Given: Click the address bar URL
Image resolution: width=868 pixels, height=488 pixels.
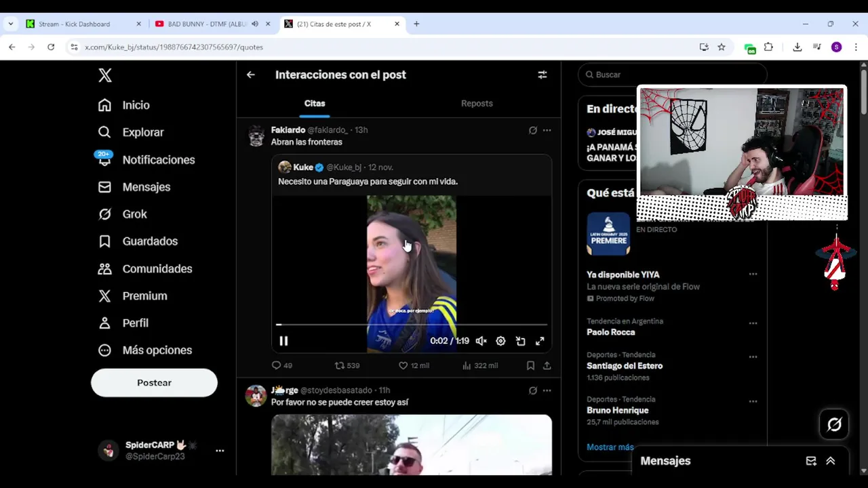Looking at the screenshot, I should click(174, 47).
